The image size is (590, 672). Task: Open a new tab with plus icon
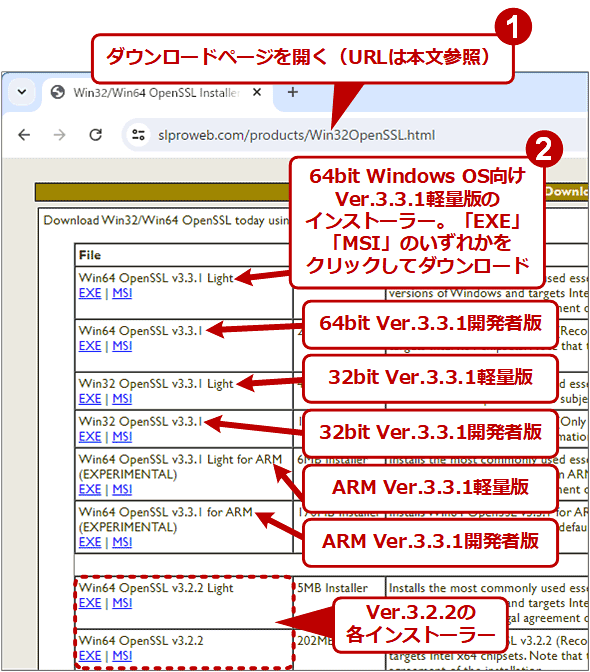(293, 92)
